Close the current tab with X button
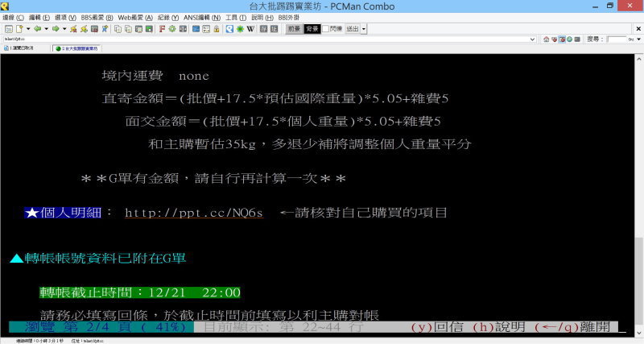This screenshot has height=344, width=644. click(638, 29)
